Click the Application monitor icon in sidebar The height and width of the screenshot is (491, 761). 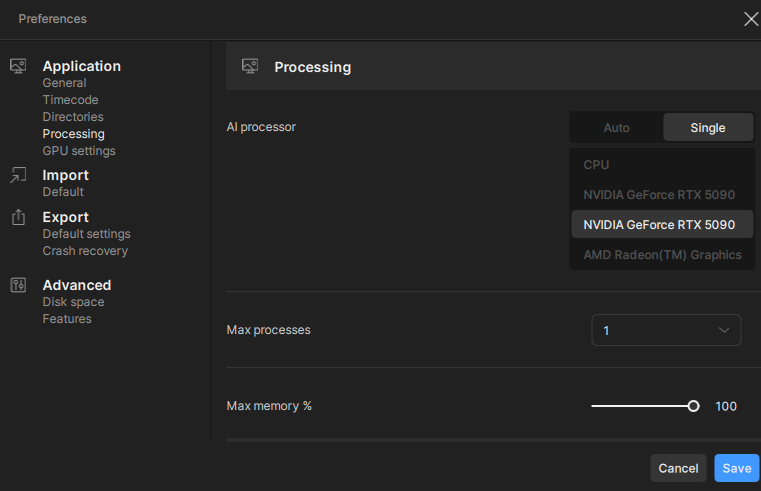pyautogui.click(x=18, y=66)
